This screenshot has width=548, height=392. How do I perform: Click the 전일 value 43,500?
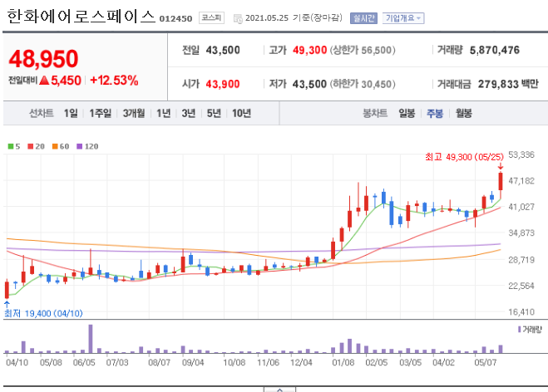pos(223,51)
